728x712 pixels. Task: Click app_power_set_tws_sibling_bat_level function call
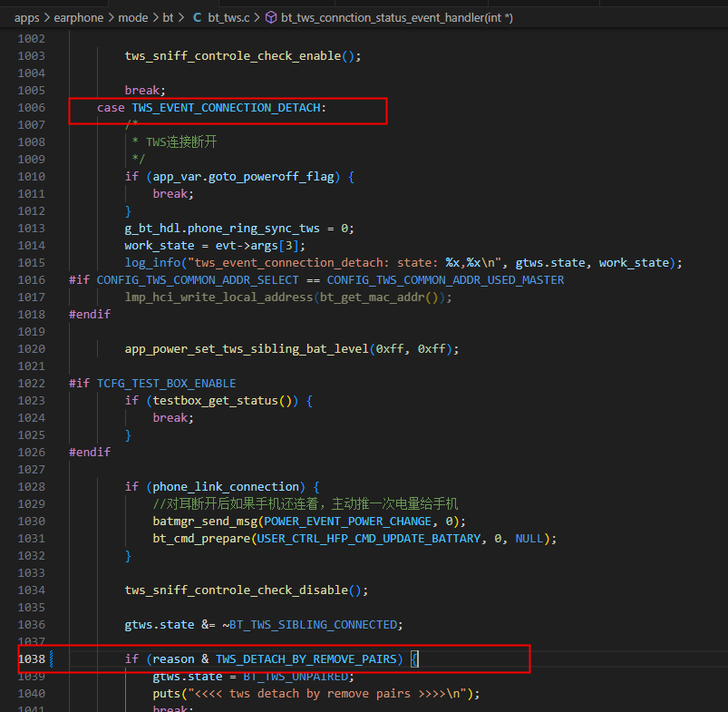pos(247,349)
